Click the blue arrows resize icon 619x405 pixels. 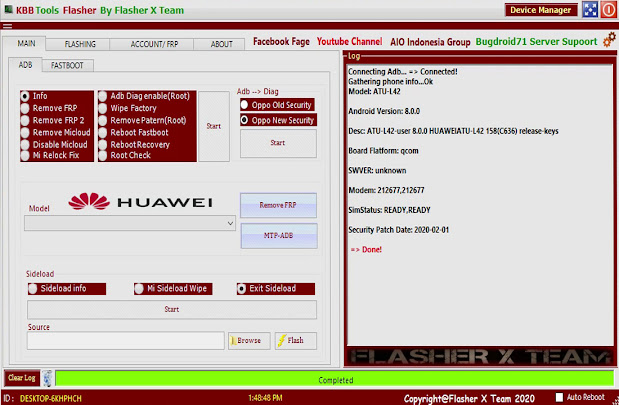click(590, 9)
